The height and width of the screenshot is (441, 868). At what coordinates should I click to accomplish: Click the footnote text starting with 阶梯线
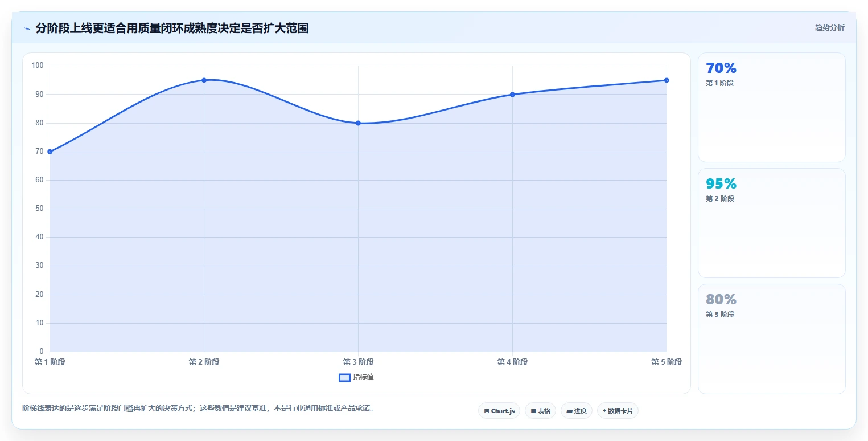coord(199,409)
